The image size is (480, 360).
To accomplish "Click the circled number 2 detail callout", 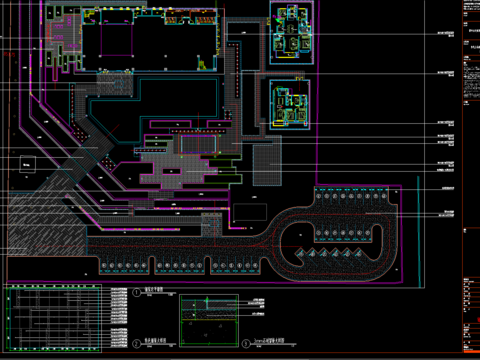I will 137,343.
